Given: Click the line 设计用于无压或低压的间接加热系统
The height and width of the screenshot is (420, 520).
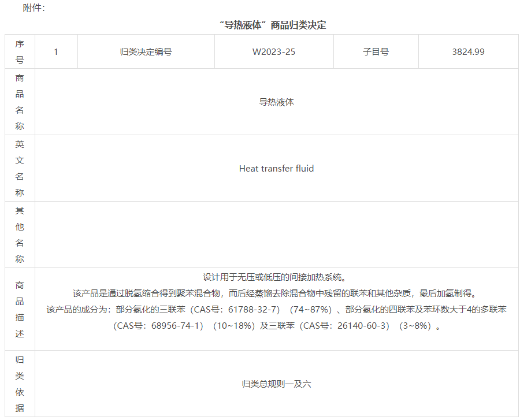Looking at the screenshot, I should tap(276, 277).
